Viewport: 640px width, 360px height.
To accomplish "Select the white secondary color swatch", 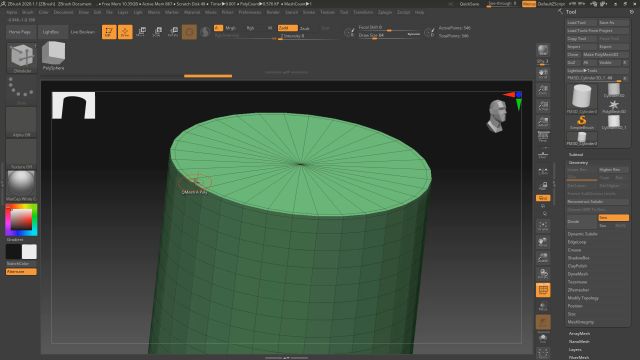I will (x=29, y=252).
